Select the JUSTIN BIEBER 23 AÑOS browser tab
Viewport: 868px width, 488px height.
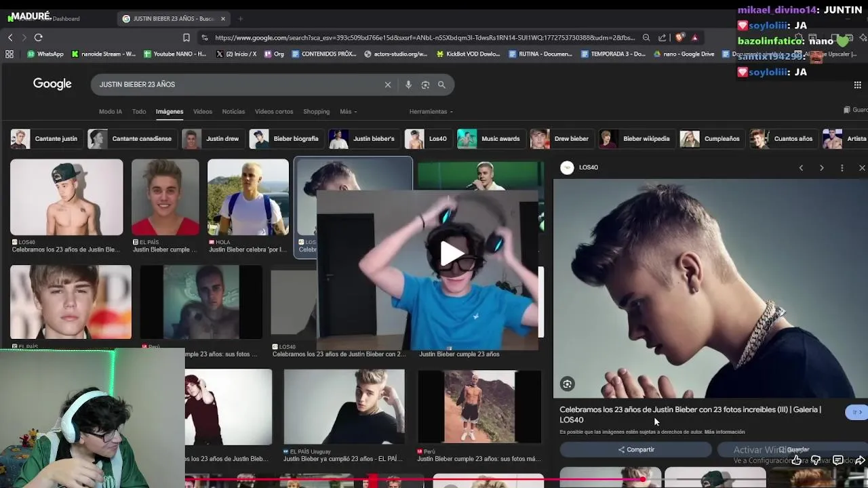pyautogui.click(x=172, y=18)
